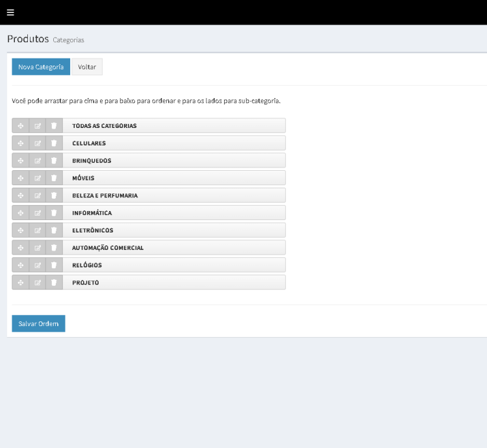Open the hamburger menu icon
The height and width of the screenshot is (448, 487).
click(x=10, y=12)
